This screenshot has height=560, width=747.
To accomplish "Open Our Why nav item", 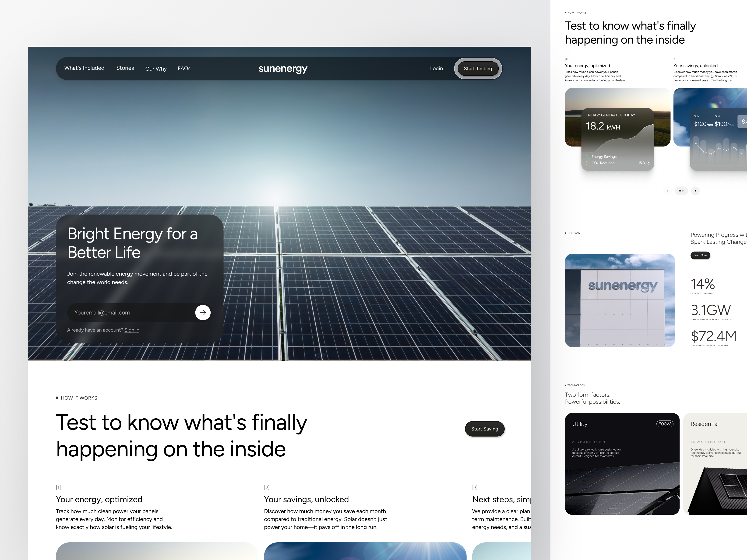I will (156, 69).
